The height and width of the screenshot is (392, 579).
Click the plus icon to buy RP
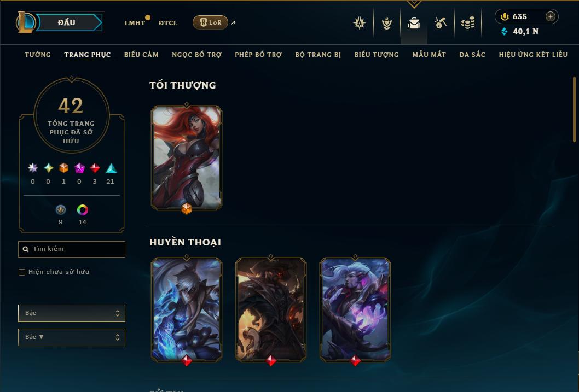coord(550,16)
